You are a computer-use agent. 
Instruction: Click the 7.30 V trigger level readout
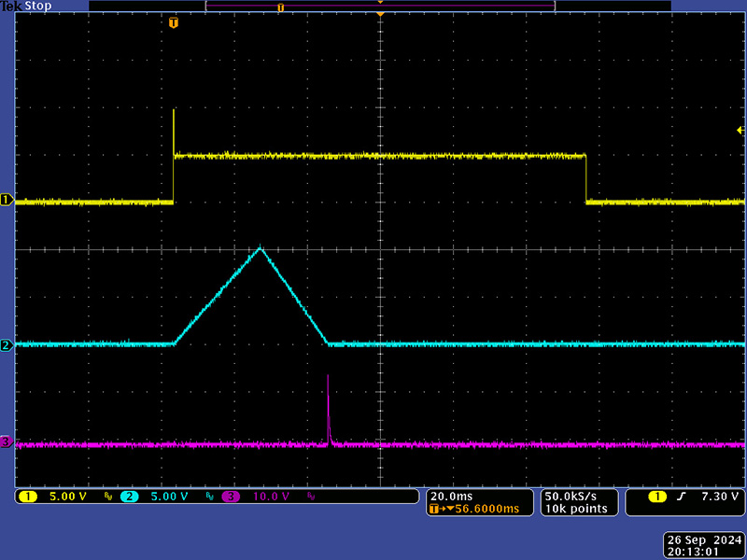coord(719,497)
